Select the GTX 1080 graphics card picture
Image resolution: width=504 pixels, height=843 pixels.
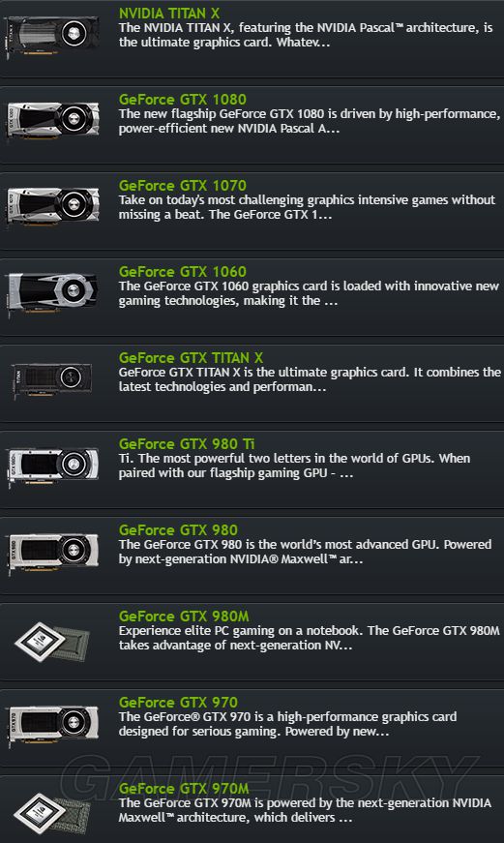52,120
